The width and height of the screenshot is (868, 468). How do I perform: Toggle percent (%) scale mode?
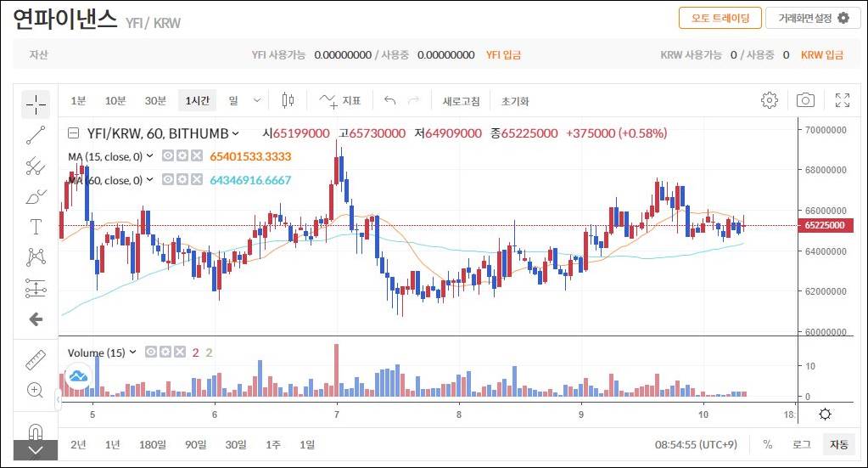point(767,444)
